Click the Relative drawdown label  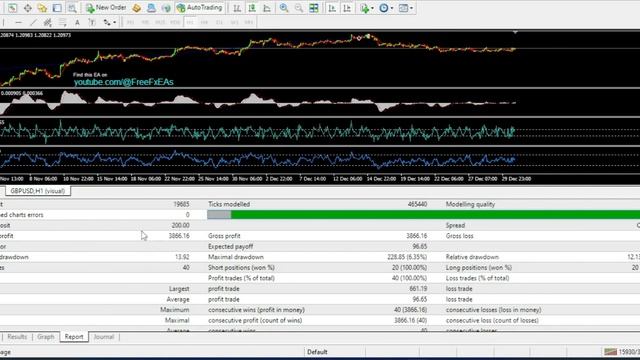pos(472,257)
